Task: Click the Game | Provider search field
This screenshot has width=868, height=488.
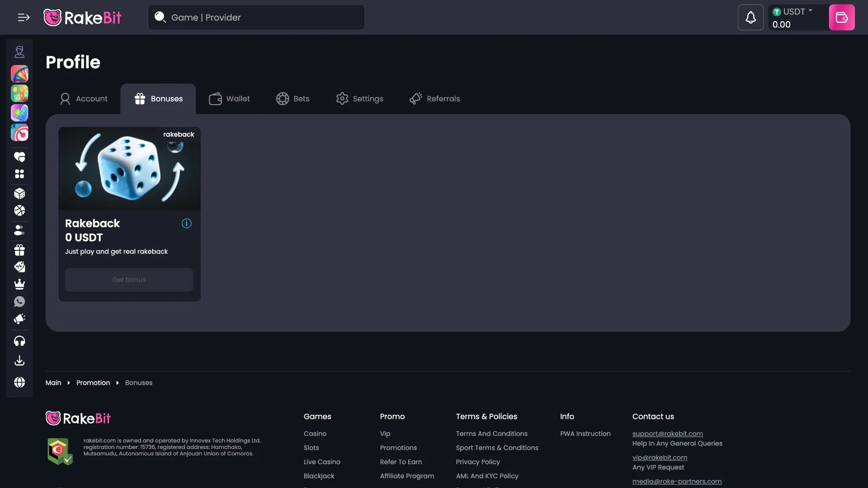Action: tap(256, 17)
